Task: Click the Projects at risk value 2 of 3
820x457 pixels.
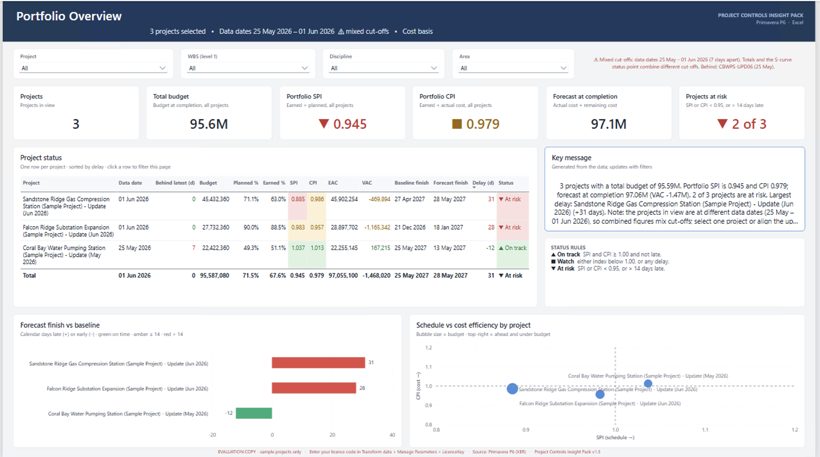Action: [749, 124]
